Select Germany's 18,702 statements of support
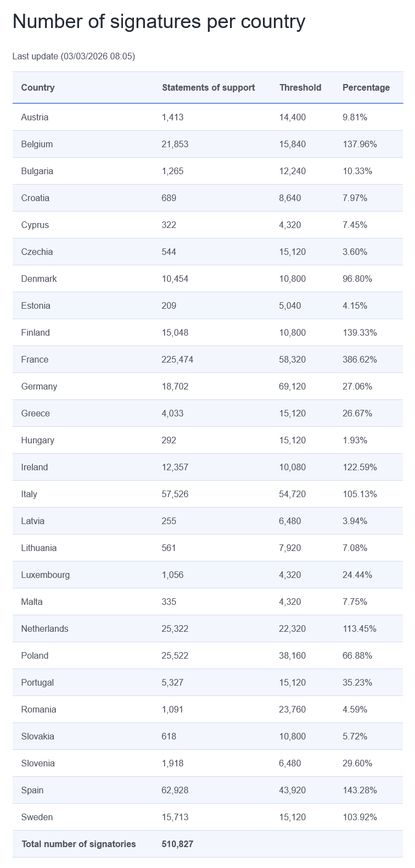415x868 pixels. click(175, 386)
